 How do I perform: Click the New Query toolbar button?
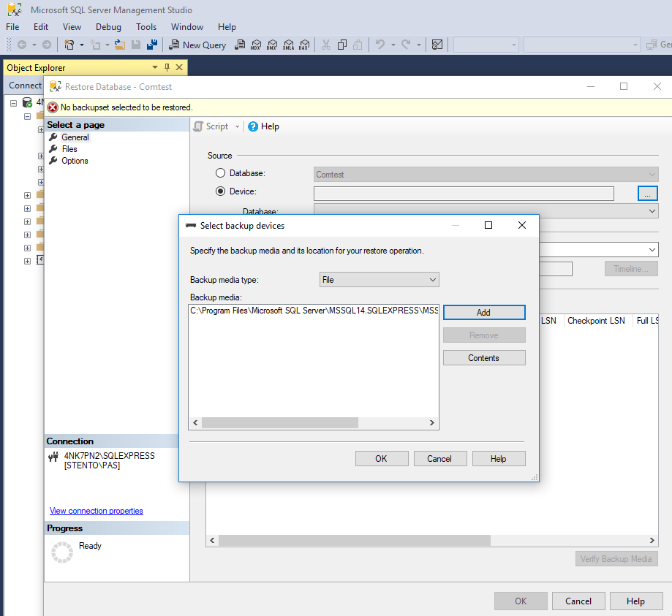(x=197, y=45)
